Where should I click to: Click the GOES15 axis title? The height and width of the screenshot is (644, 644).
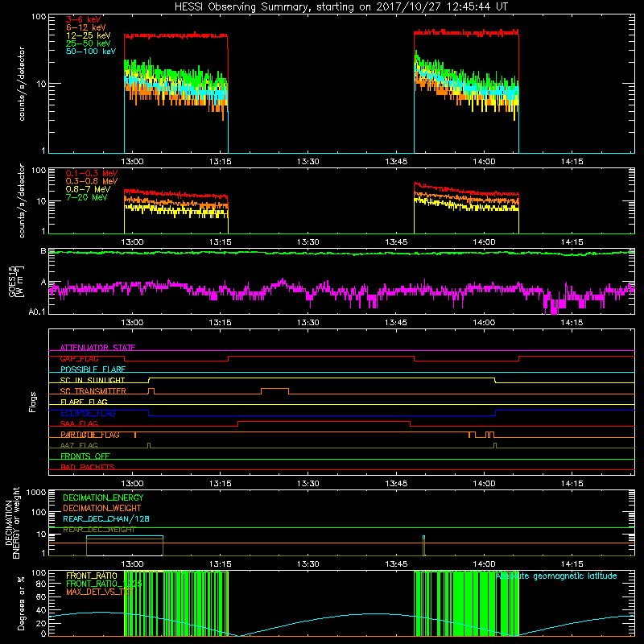pyautogui.click(x=12, y=281)
